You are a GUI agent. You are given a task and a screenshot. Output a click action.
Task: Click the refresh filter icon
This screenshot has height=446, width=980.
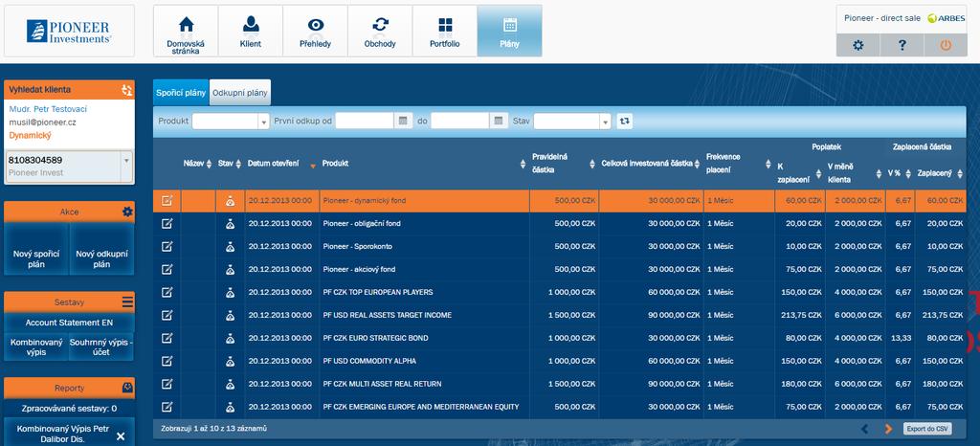coord(624,122)
